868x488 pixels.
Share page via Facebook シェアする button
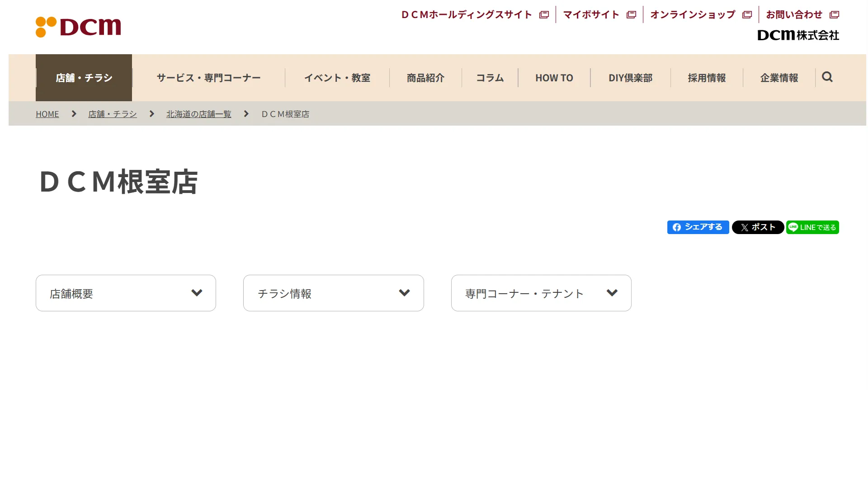[698, 227]
